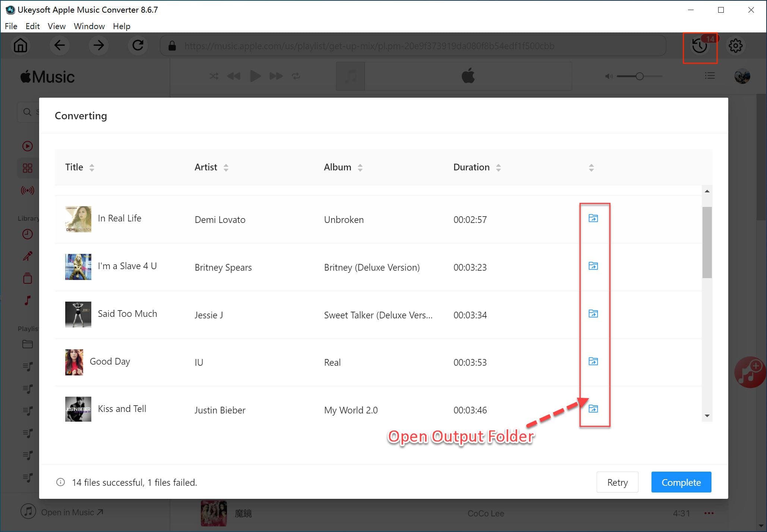The height and width of the screenshot is (532, 767).
Task: Select the View menu in the menu bar
Action: (56, 26)
